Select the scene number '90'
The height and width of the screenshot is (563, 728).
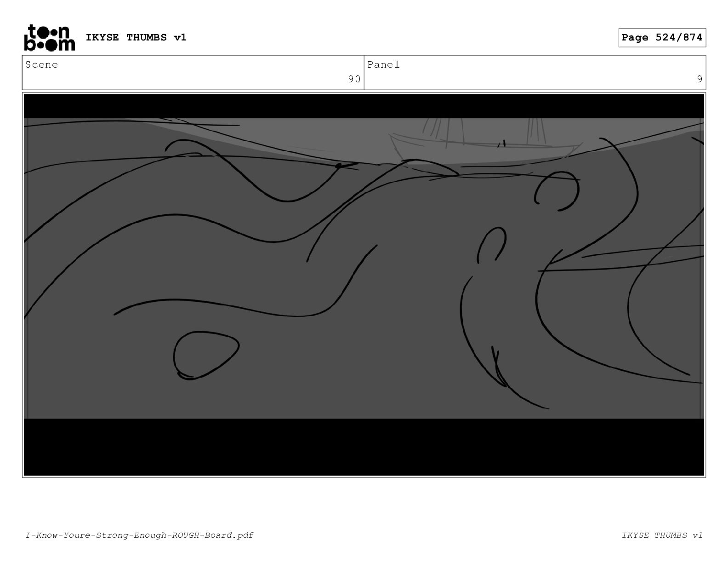[354, 79]
